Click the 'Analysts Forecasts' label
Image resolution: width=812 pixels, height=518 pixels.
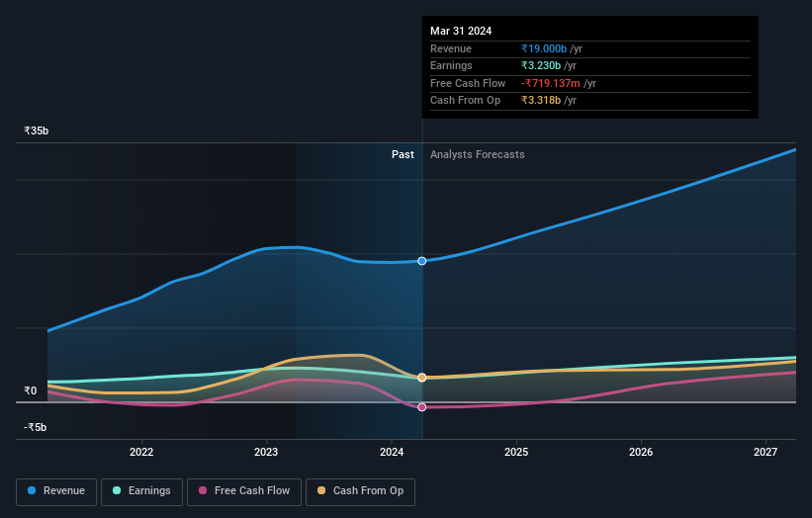click(478, 154)
